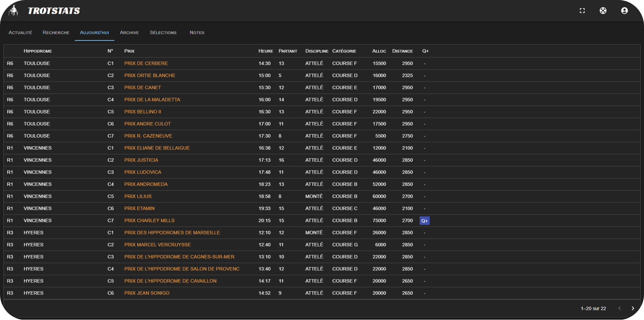This screenshot has width=644, height=320.
Task: Open race PRIX MARCEL VERCRUYSSE
Action: (157, 245)
